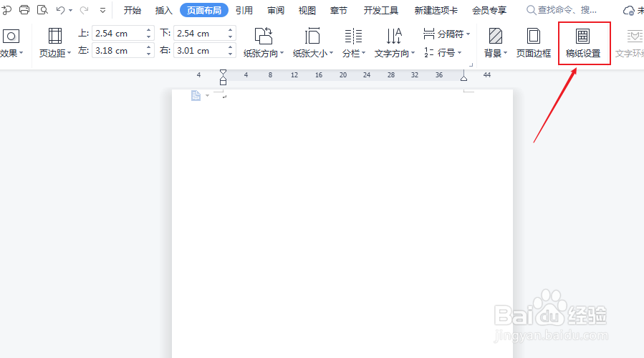
Task: Open the 开始 tab
Action: click(133, 10)
